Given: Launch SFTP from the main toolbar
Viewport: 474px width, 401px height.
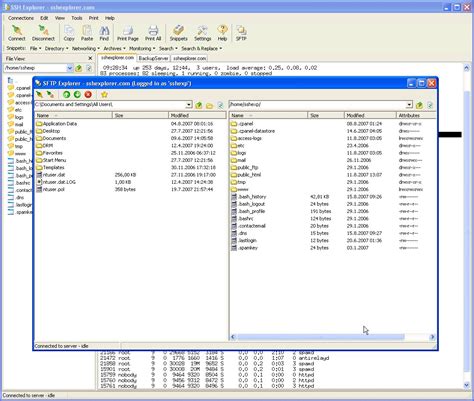Looking at the screenshot, I should click(241, 33).
